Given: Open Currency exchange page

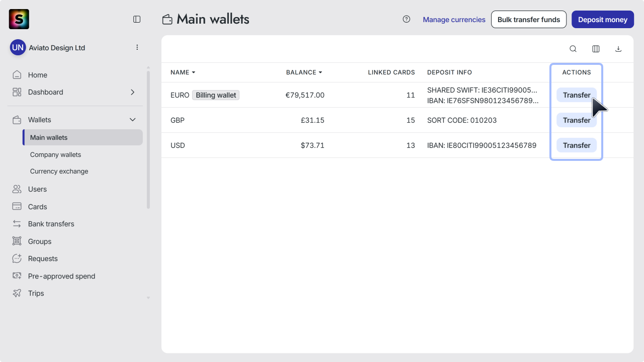Looking at the screenshot, I should pyautogui.click(x=59, y=171).
